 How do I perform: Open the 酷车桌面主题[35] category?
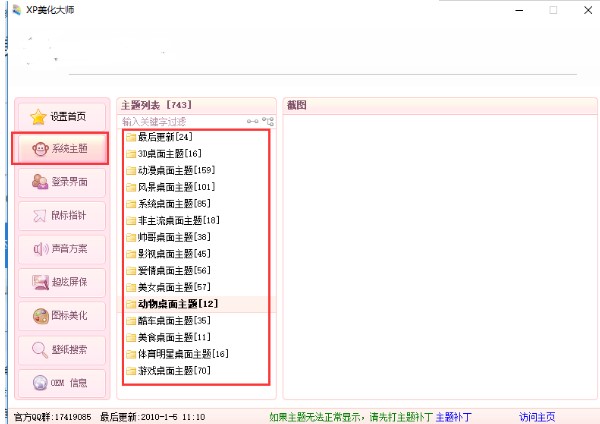(168, 320)
